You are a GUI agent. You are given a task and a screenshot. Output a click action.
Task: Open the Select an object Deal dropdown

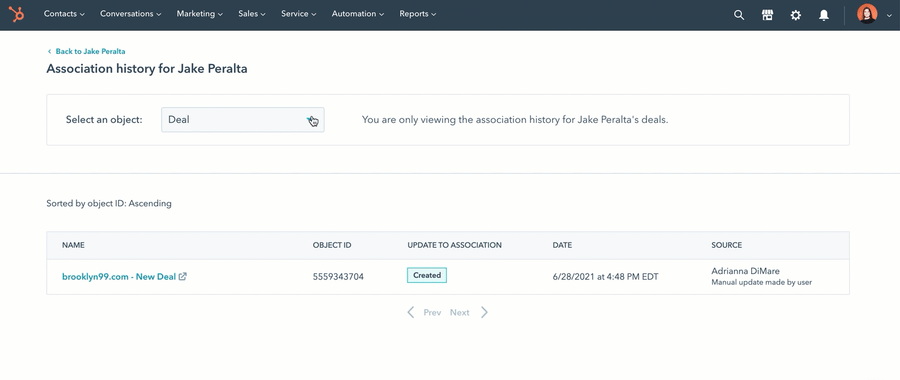pyautogui.click(x=243, y=119)
